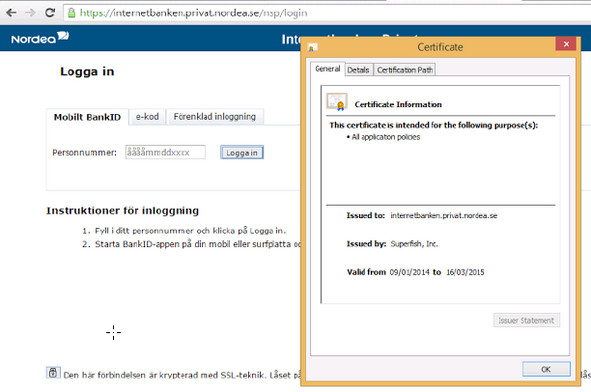Select the General tab
This screenshot has width=591, height=392.
point(328,69)
